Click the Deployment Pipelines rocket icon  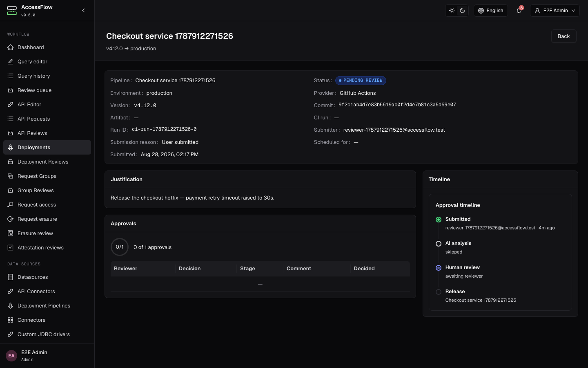click(x=11, y=306)
